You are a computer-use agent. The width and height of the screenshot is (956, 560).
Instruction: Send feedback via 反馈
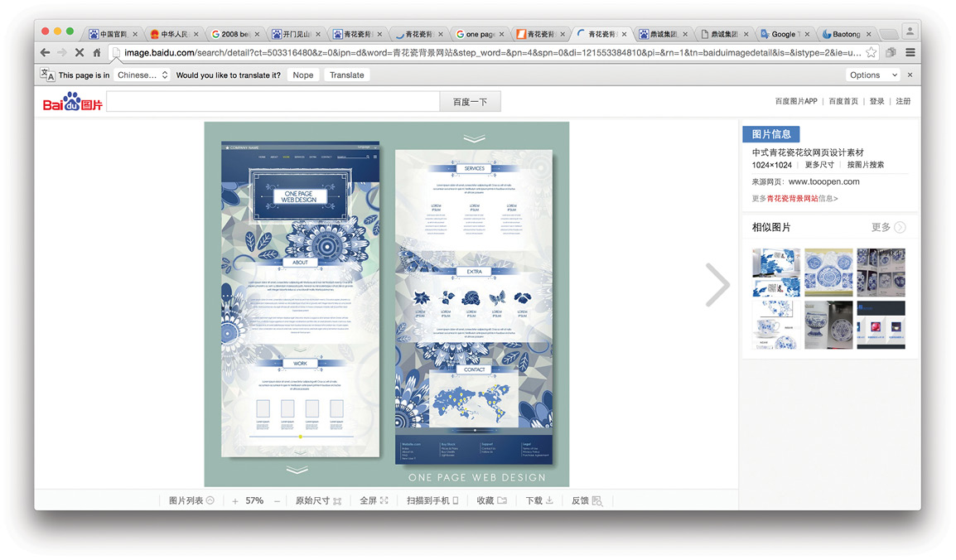click(x=587, y=501)
